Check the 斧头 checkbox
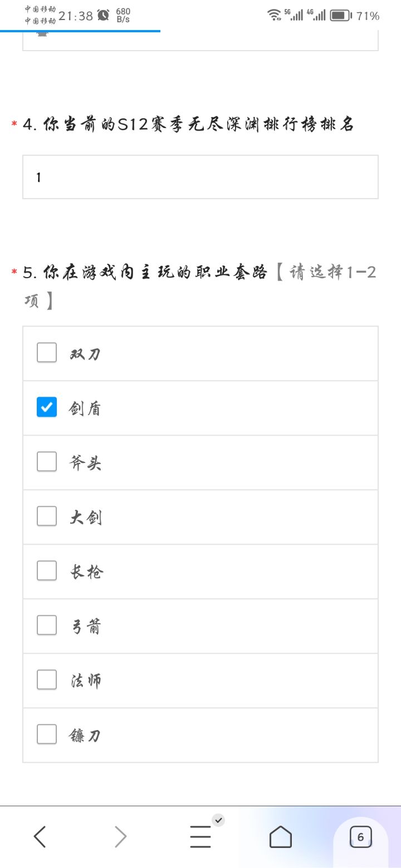401x868 pixels. pos(47,462)
